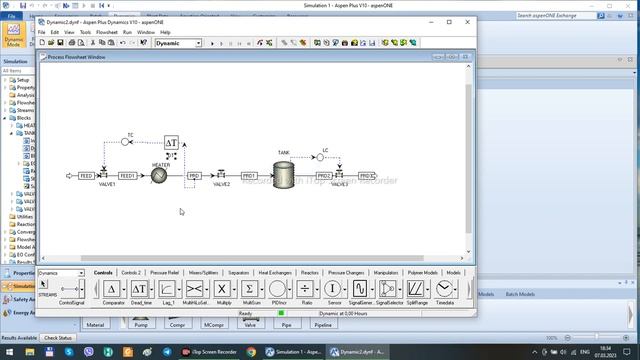Select the Comparator block in Controls palette

click(x=111, y=289)
